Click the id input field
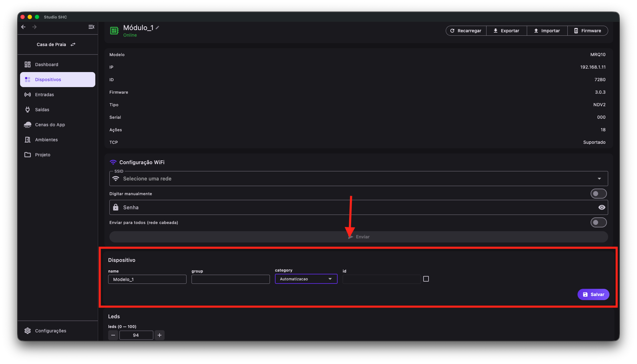The height and width of the screenshot is (364, 637). point(382,279)
